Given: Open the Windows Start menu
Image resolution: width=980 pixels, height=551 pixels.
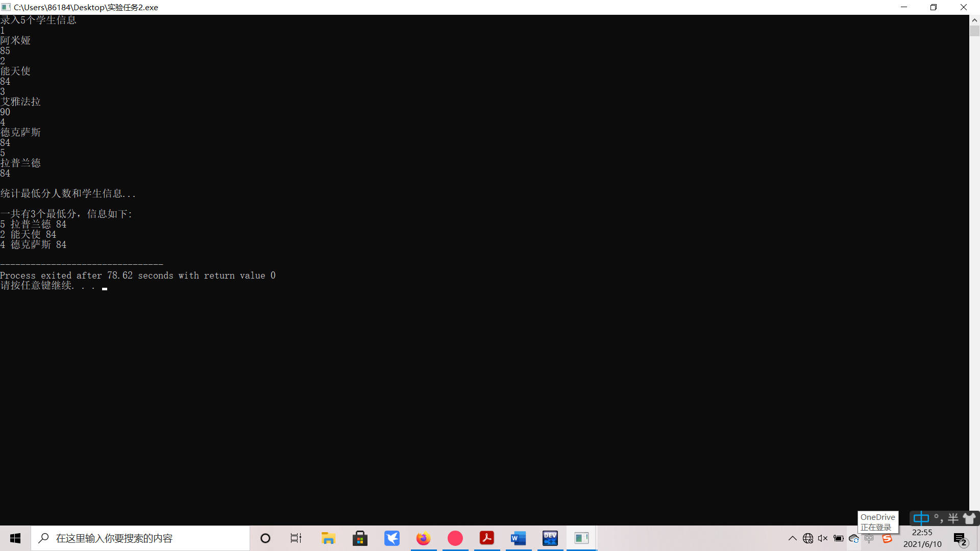Looking at the screenshot, I should (x=15, y=538).
